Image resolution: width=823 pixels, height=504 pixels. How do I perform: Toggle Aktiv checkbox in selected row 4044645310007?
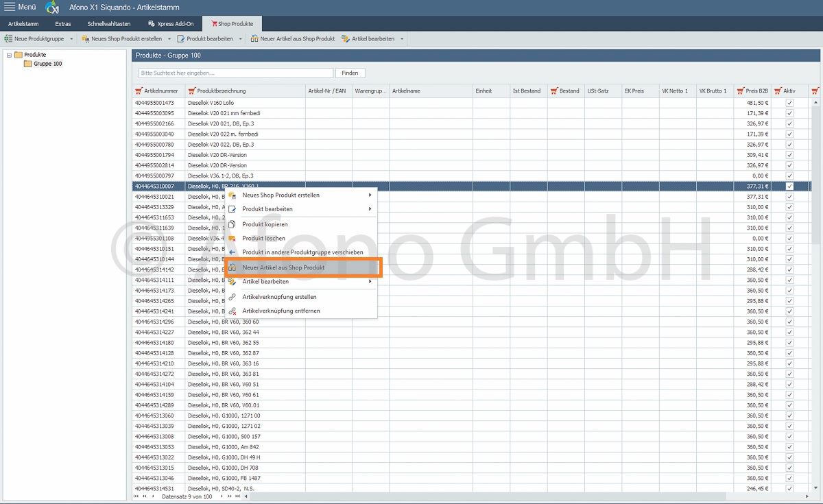(x=789, y=187)
